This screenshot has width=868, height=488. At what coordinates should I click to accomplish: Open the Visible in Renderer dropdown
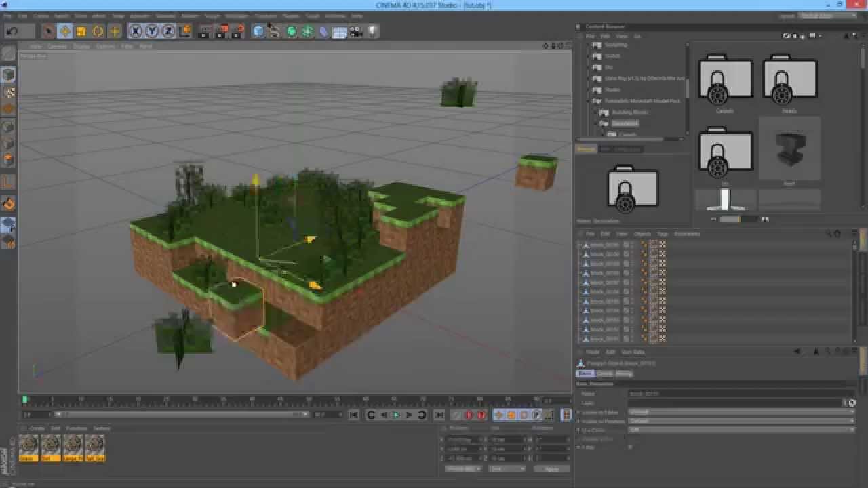coord(741,420)
